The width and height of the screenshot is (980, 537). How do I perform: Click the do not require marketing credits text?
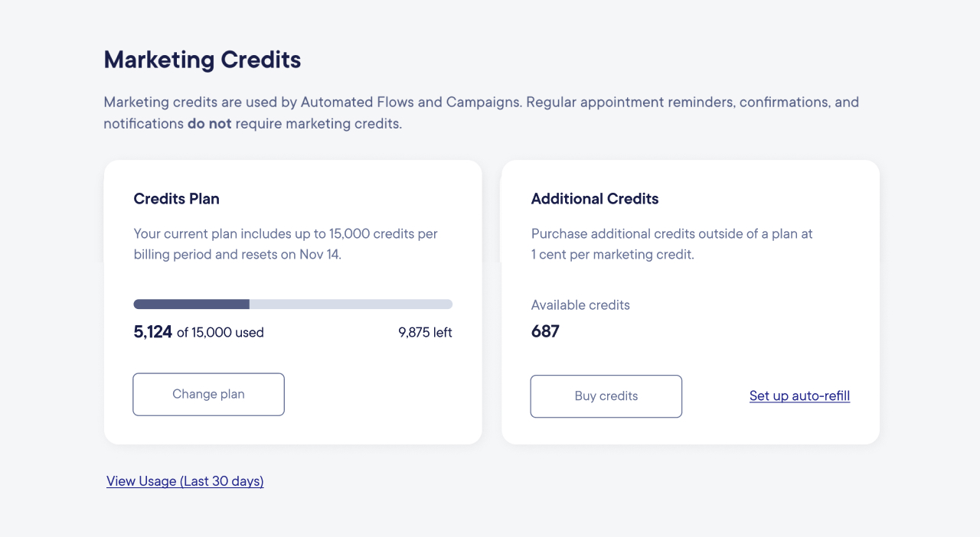click(209, 123)
